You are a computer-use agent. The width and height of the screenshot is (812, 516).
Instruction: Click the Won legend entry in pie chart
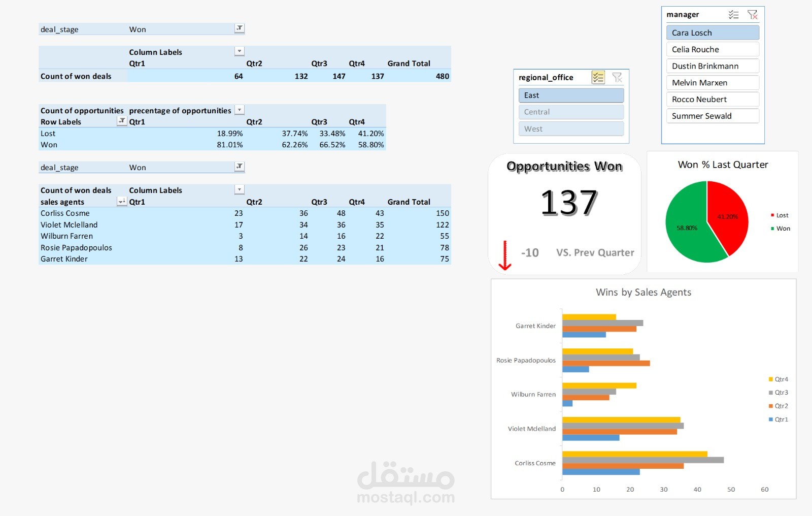pos(781,229)
